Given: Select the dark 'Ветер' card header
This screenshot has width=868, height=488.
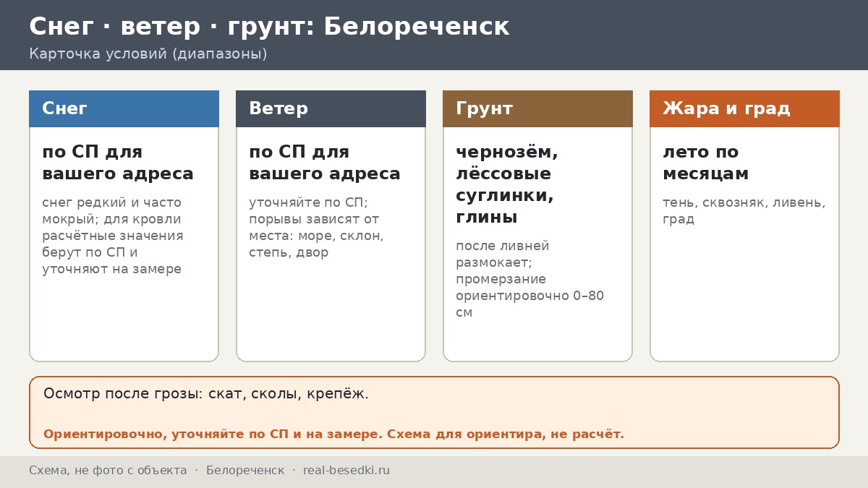Looking at the screenshot, I should point(331,108).
